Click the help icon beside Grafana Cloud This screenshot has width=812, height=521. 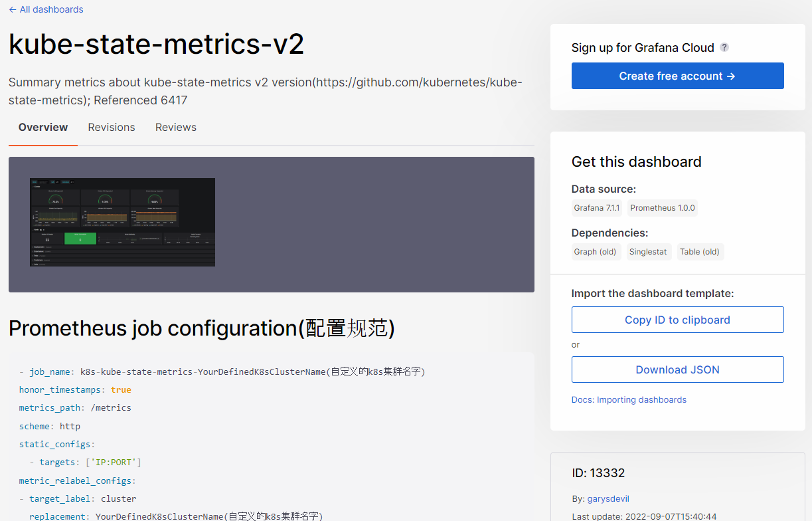click(x=724, y=47)
